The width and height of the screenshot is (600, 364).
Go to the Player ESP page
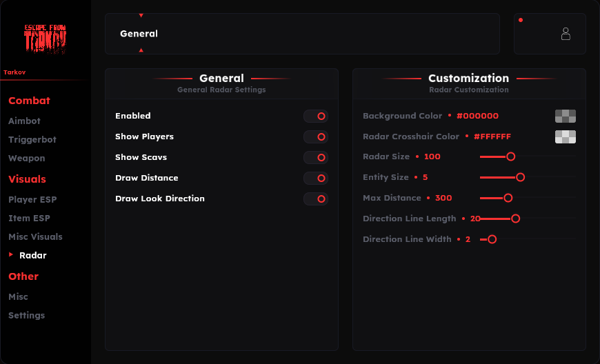32,199
